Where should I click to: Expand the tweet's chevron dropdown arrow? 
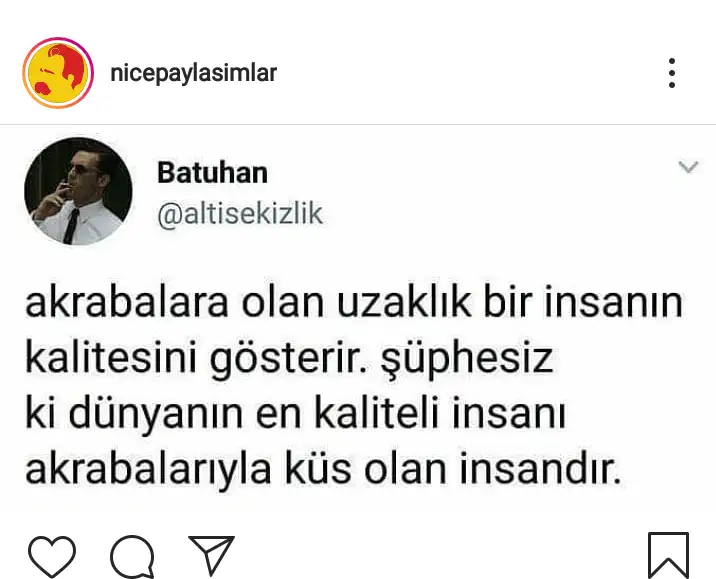pos(688,167)
